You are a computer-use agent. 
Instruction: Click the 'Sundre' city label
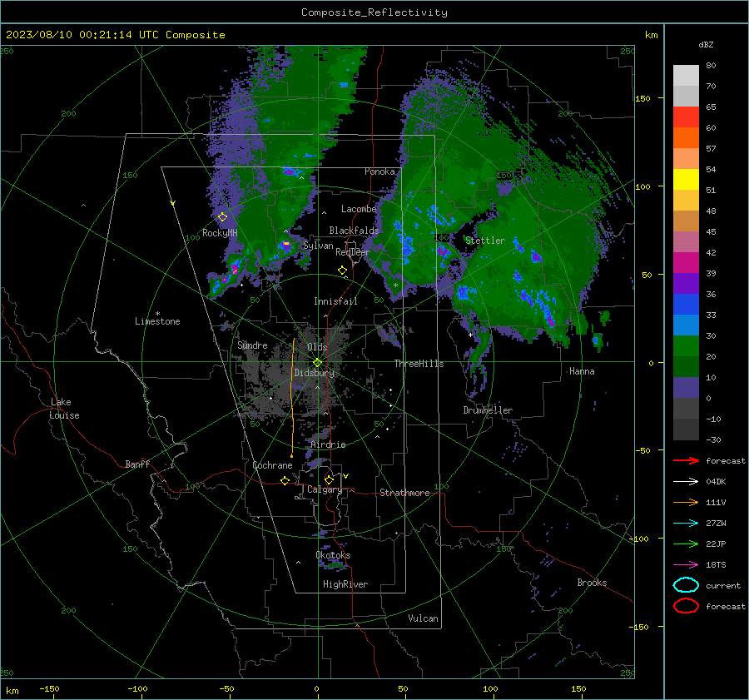click(252, 345)
